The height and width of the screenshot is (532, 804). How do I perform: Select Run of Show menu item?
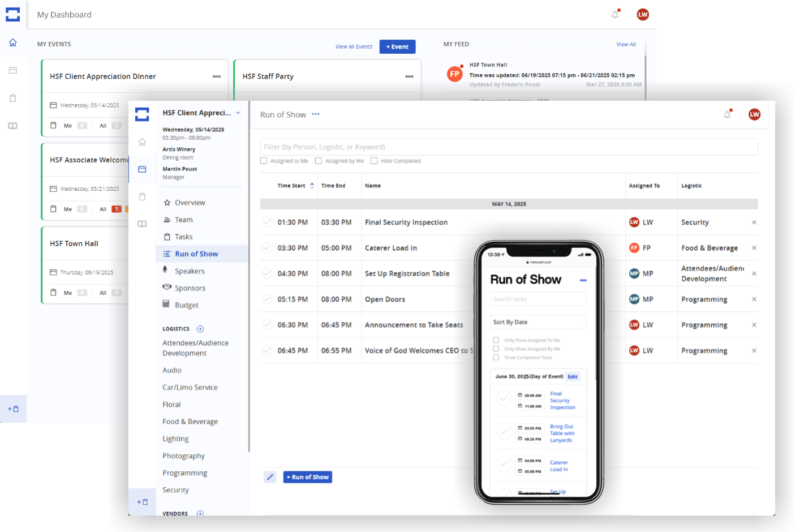[x=202, y=254]
